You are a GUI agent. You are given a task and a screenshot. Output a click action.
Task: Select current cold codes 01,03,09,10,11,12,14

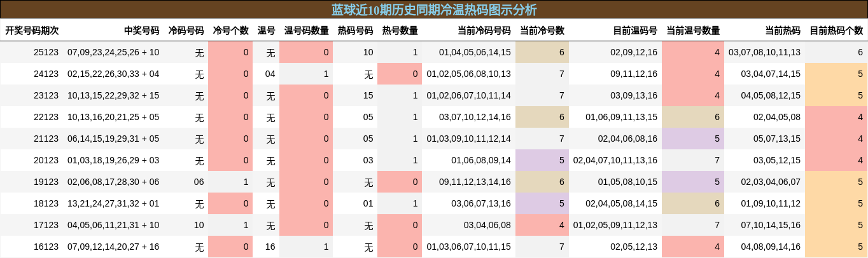pos(469,139)
